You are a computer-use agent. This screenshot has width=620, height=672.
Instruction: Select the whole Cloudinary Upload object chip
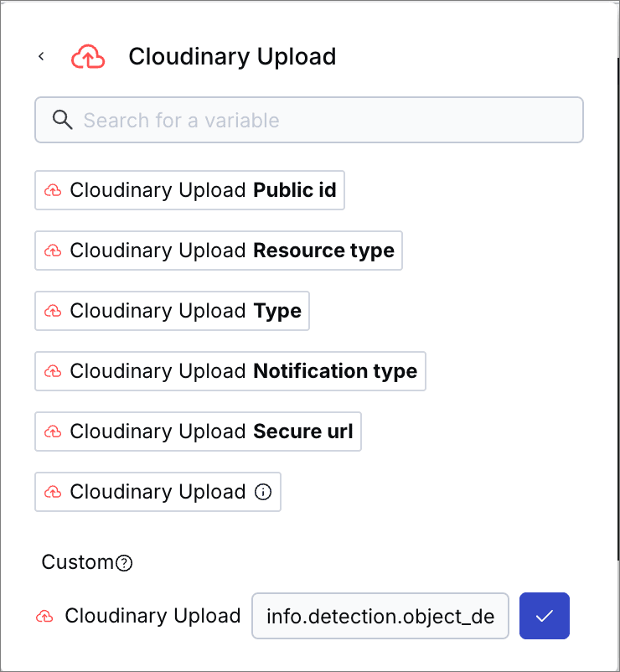point(158,492)
